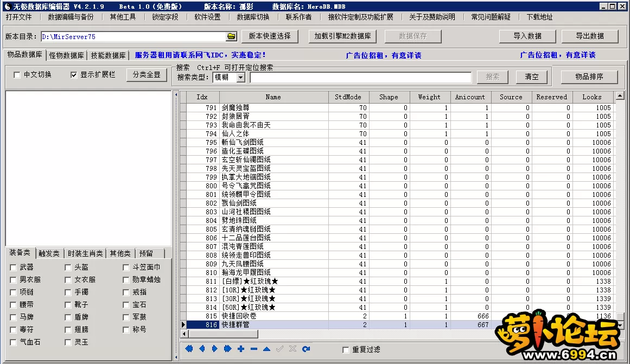The height and width of the screenshot is (364, 630).
Task: Refresh data with the curved arrow icon
Action: click(x=306, y=349)
